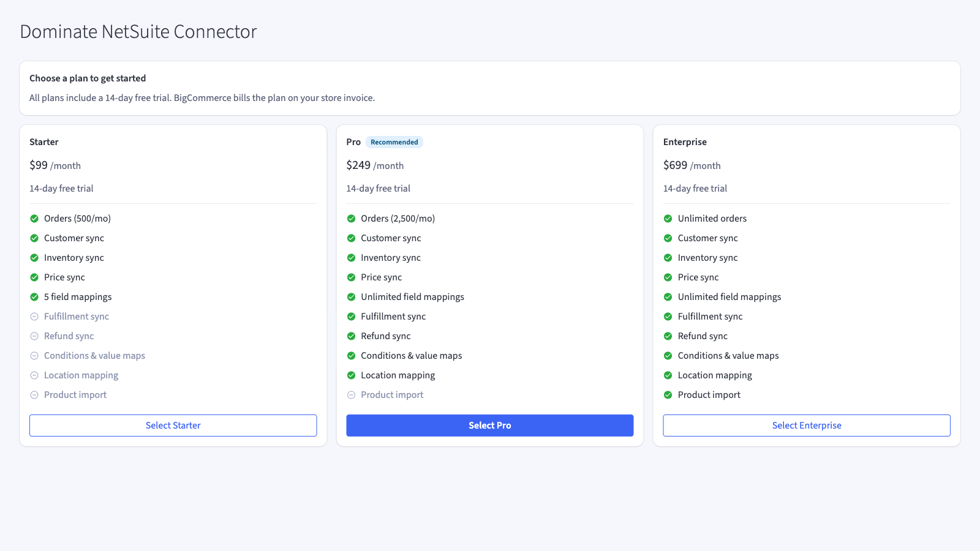The height and width of the screenshot is (551, 980).
Task: Click the 'Unlimited orders' feature text
Action: pos(712,219)
